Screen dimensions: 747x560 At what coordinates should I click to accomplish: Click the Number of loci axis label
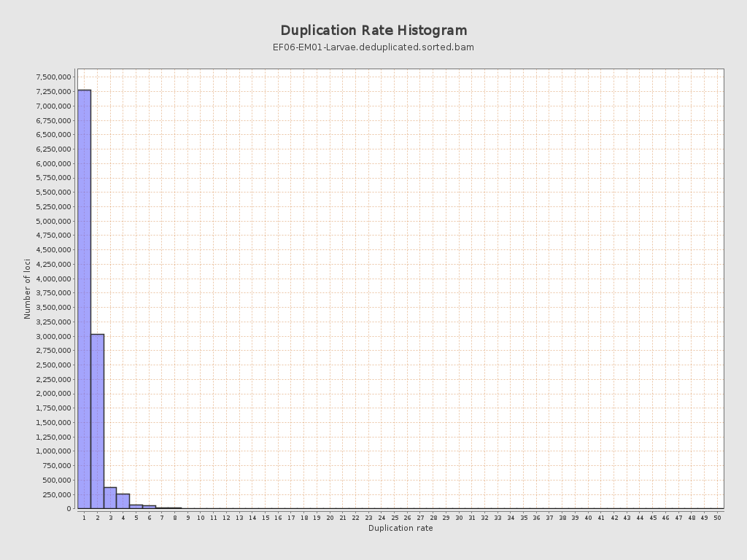27,289
